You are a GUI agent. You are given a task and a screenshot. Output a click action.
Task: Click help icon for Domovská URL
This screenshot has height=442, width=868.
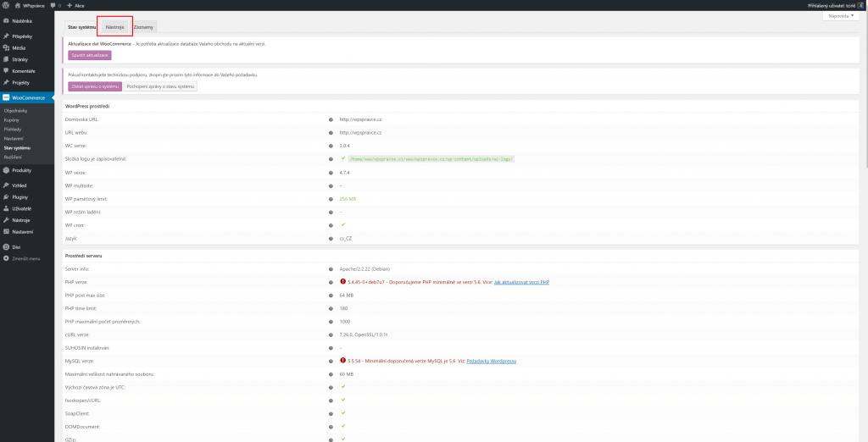[331, 119]
